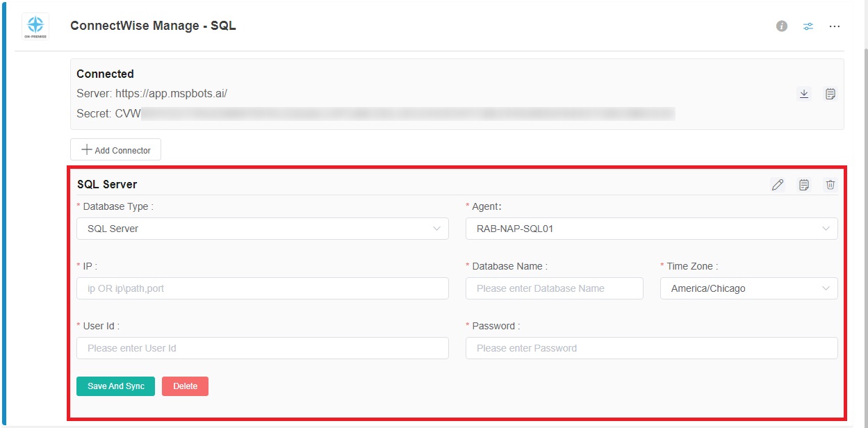The width and height of the screenshot is (868, 428).
Task: Open the notes icon in SQL Server header
Action: click(804, 185)
